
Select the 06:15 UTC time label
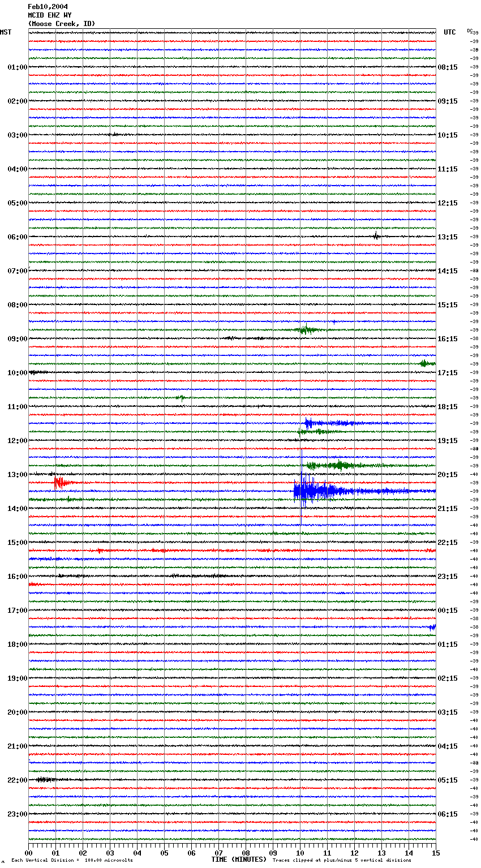point(448,814)
